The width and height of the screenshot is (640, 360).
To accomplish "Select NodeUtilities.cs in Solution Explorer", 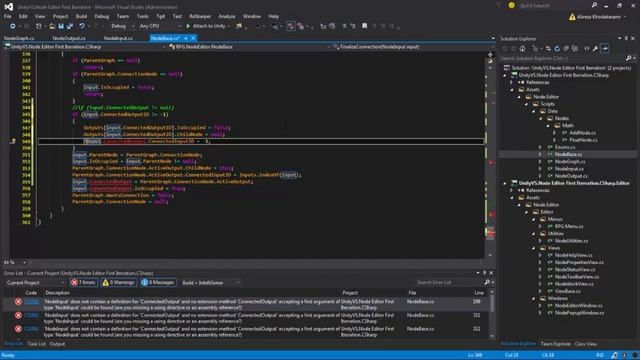I will coord(571,241).
